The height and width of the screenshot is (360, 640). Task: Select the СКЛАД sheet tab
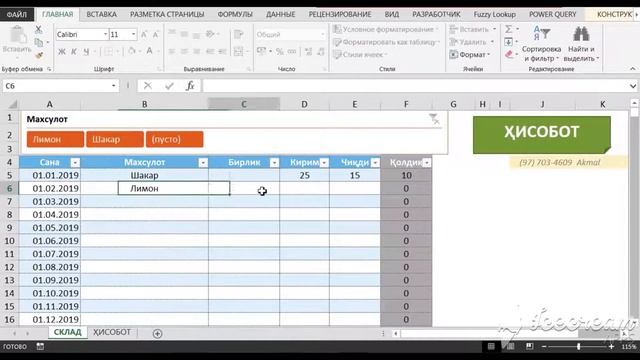click(x=67, y=332)
